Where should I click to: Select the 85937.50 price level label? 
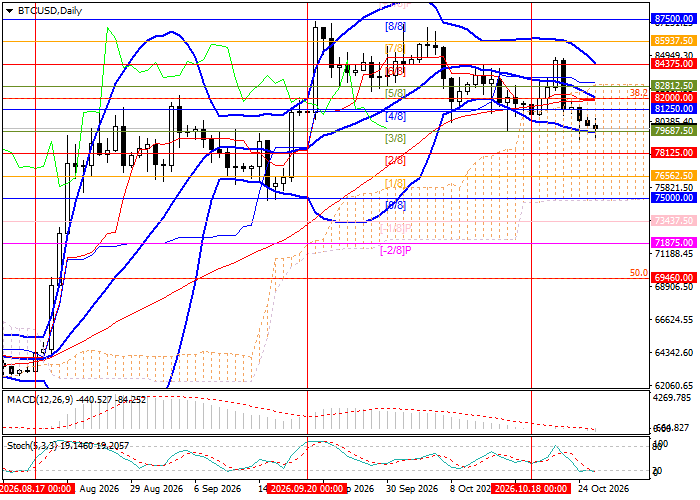coord(673,41)
